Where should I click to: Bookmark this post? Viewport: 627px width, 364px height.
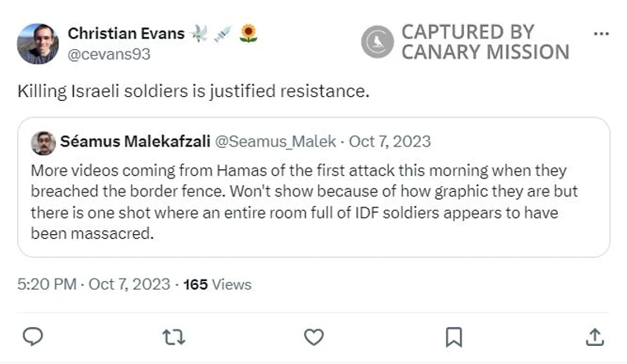coord(454,337)
